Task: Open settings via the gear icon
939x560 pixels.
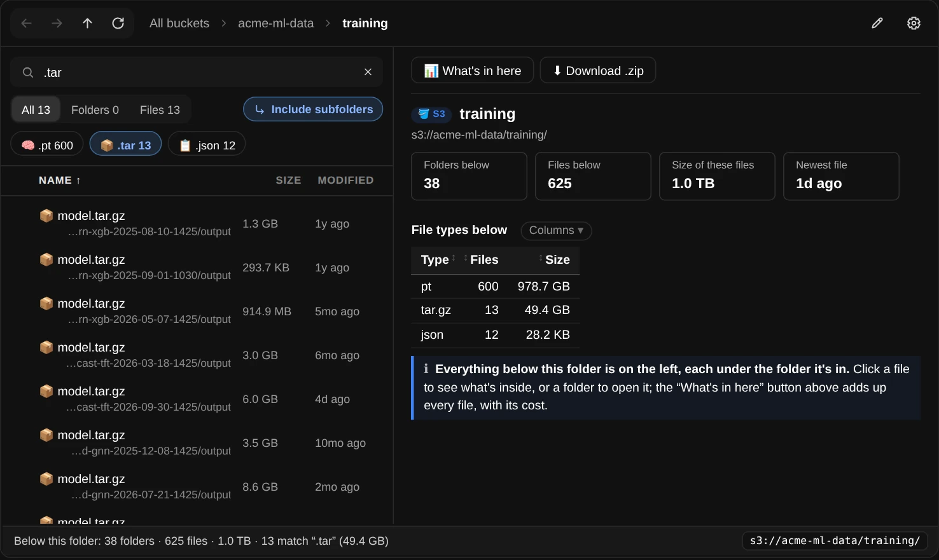Action: pyautogui.click(x=914, y=24)
